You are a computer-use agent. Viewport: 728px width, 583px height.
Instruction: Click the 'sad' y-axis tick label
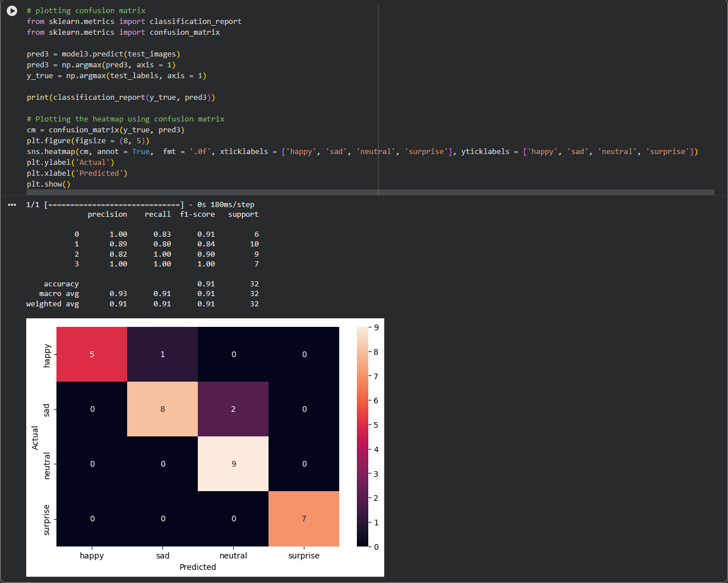point(47,410)
